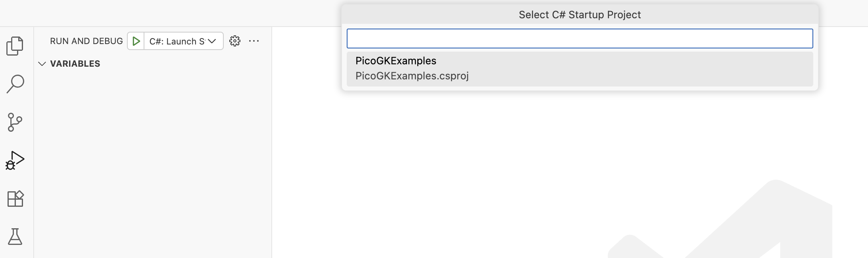Show more debug actions via ellipsis

(254, 41)
